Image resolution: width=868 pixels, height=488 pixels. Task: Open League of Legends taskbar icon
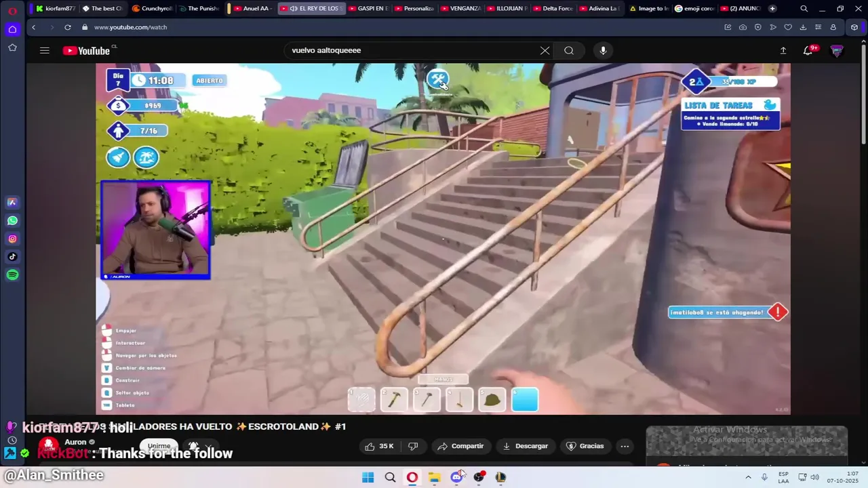pos(501,477)
